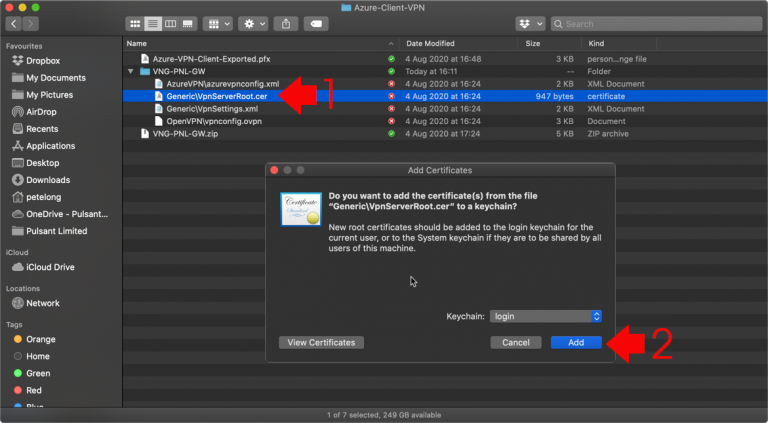Filter by the Home tag
Screen dimensions: 768x423
(x=31, y=356)
